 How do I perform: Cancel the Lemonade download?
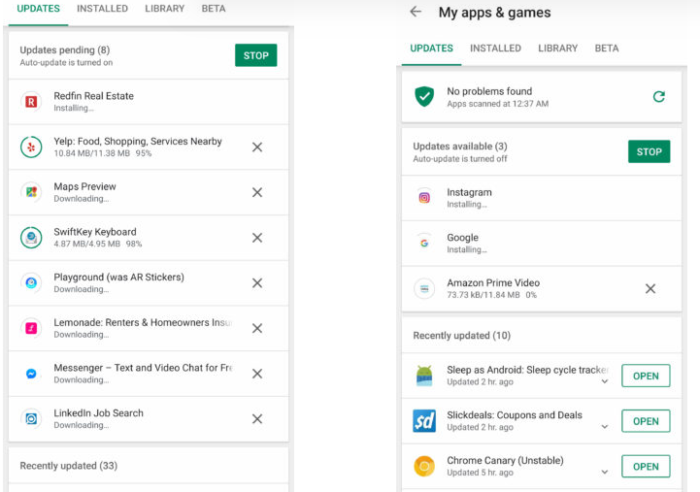tap(257, 328)
